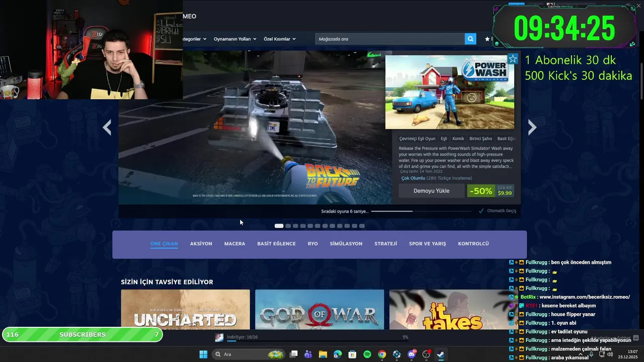The width and height of the screenshot is (644, 362).
Task: Open File Explorer from taskbar
Action: [323, 354]
